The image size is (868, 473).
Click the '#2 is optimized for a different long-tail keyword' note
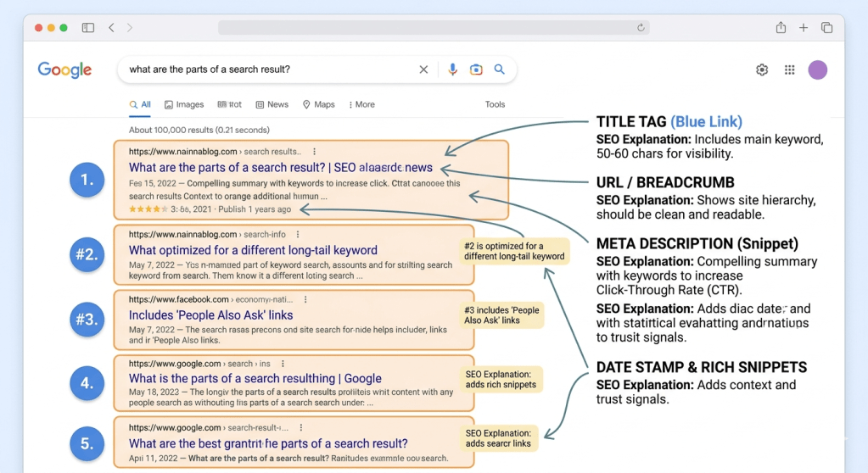[x=514, y=251]
